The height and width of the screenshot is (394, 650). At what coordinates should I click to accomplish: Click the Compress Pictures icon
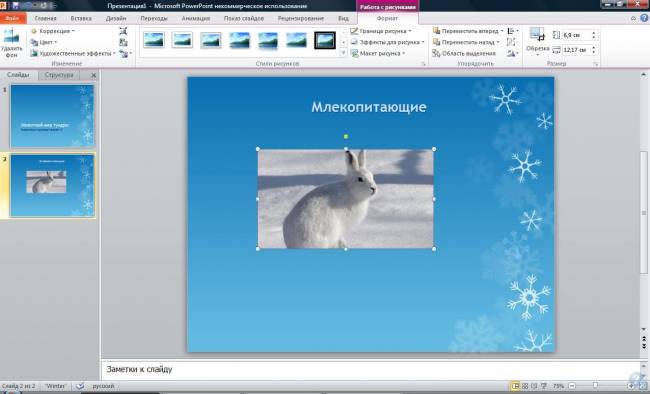pyautogui.click(x=123, y=31)
